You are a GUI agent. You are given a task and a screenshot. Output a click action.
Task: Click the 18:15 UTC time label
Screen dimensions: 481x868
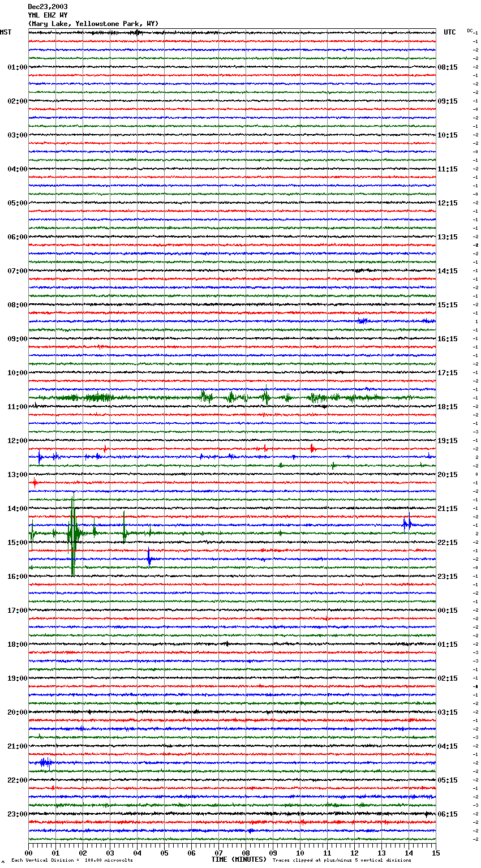tap(448, 407)
